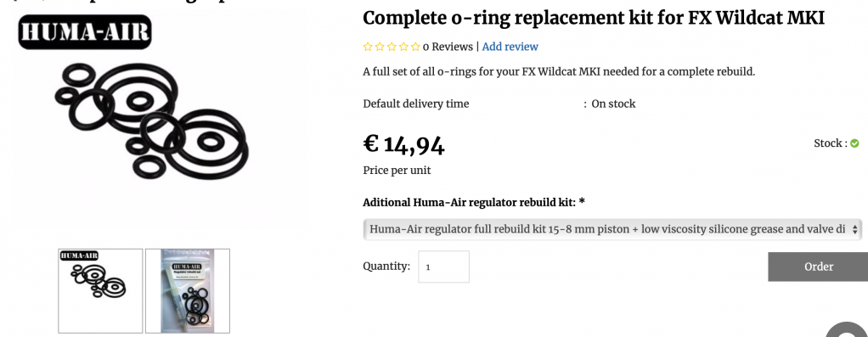The image size is (868, 337).
Task: Click the Huma-Air logo on product image
Action: click(x=85, y=31)
